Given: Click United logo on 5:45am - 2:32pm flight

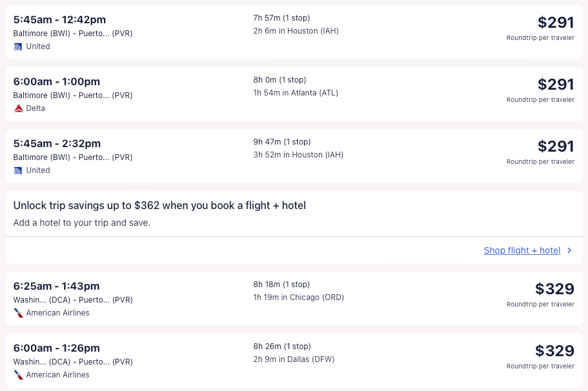Looking at the screenshot, I should (x=18, y=170).
